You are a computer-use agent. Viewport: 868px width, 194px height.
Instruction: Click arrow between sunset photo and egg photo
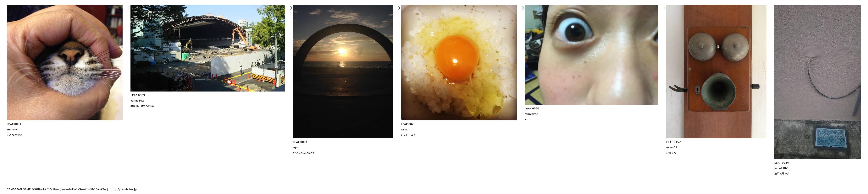click(x=397, y=8)
